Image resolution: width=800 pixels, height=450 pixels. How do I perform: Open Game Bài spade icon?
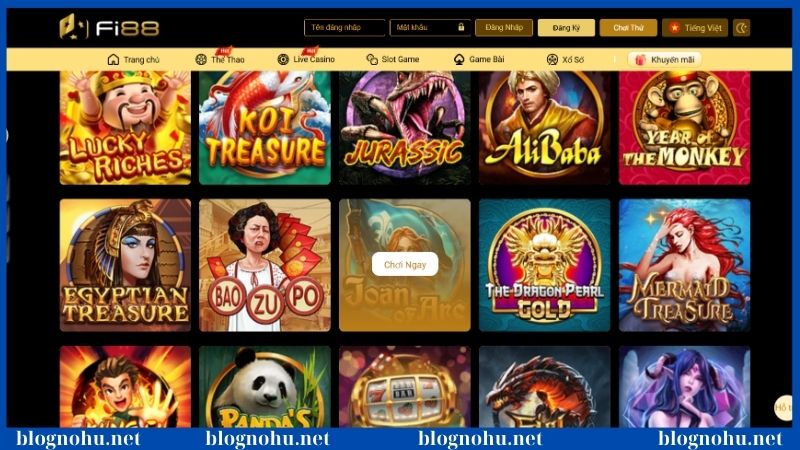click(x=459, y=59)
